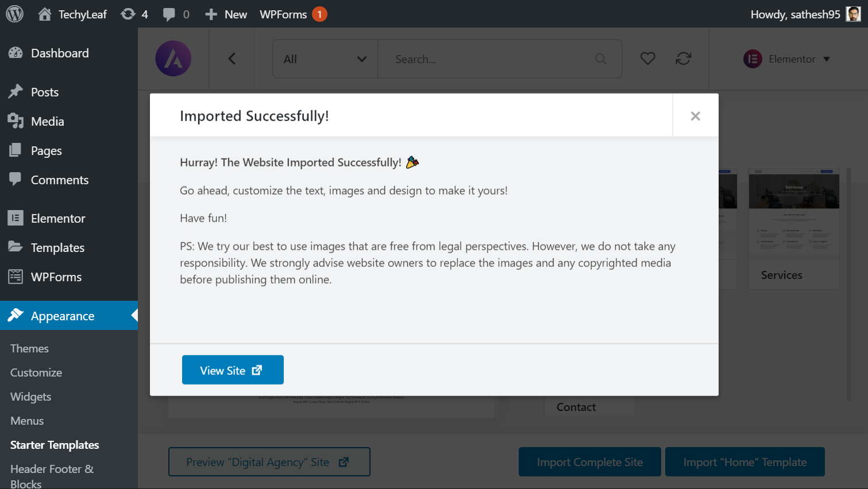Select the Services page thumbnail
Image resolution: width=868 pixels, height=489 pixels.
pos(794,228)
